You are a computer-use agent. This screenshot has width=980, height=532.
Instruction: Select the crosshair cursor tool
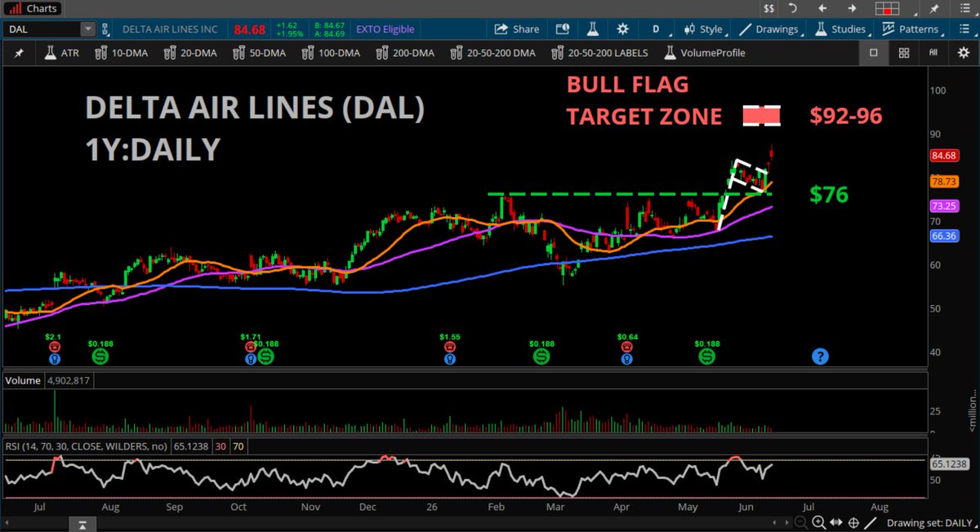pyautogui.click(x=853, y=522)
